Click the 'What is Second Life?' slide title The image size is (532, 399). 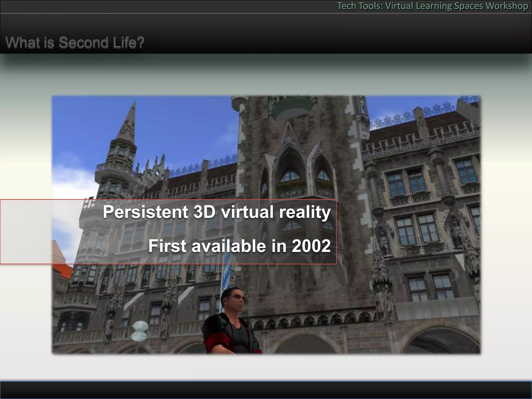(x=75, y=42)
